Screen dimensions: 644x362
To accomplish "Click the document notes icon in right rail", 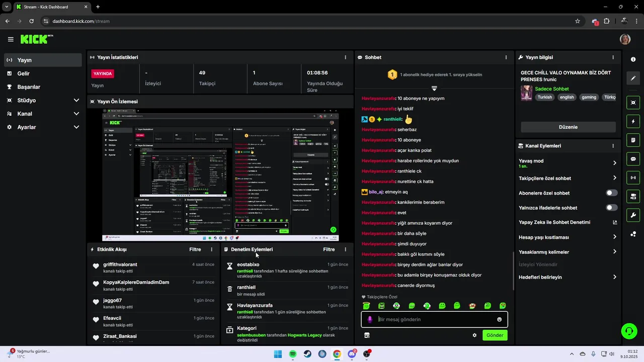I will 633,140.
